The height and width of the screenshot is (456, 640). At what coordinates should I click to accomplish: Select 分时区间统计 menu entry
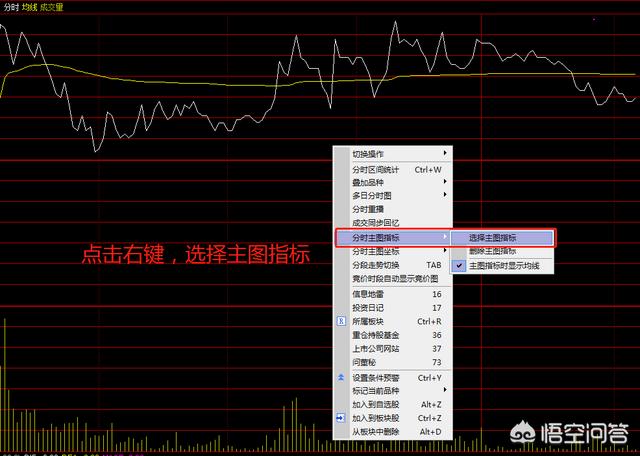pyautogui.click(x=393, y=170)
